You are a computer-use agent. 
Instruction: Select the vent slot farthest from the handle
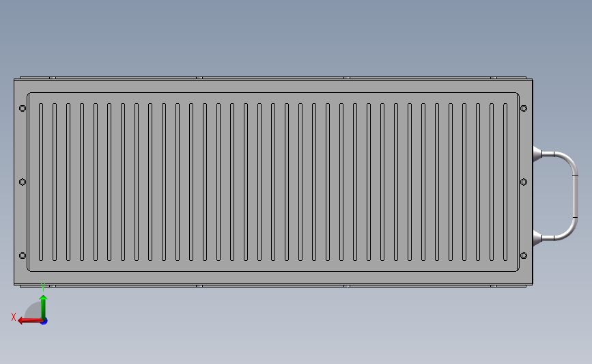pos(41,182)
